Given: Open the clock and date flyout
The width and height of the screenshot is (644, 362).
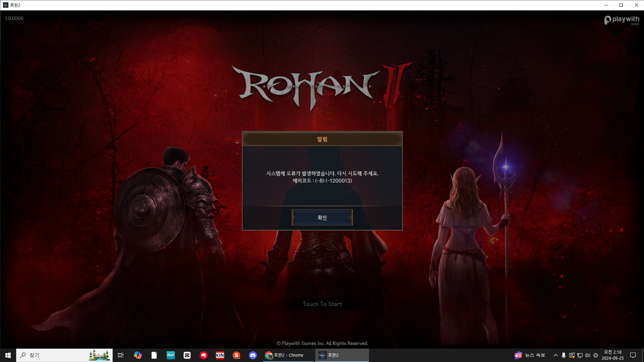Looking at the screenshot, I should (x=613, y=355).
